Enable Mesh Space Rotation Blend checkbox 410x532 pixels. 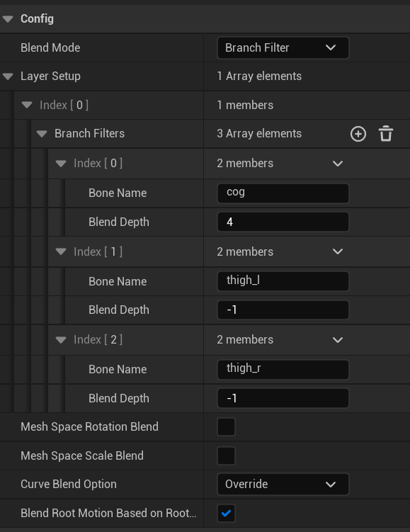(x=226, y=427)
